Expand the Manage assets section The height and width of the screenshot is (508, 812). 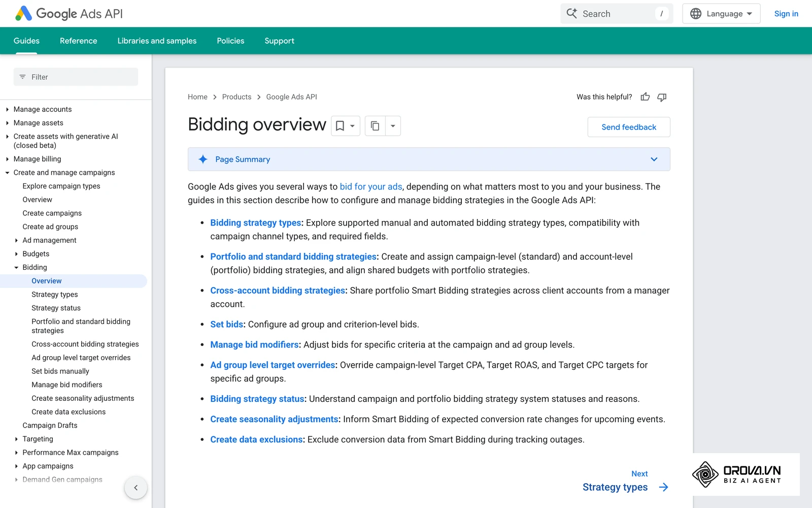[7, 123]
